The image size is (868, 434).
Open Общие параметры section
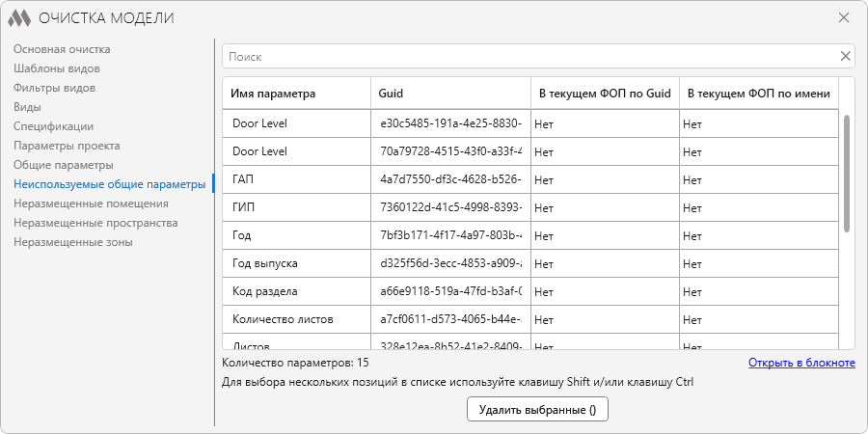pyautogui.click(x=64, y=165)
